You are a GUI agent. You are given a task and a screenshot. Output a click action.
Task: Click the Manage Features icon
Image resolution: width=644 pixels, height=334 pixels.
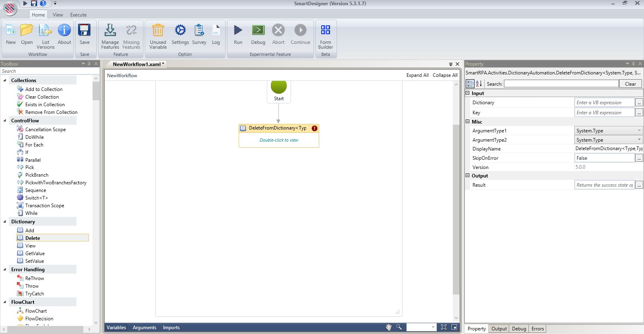tap(110, 31)
